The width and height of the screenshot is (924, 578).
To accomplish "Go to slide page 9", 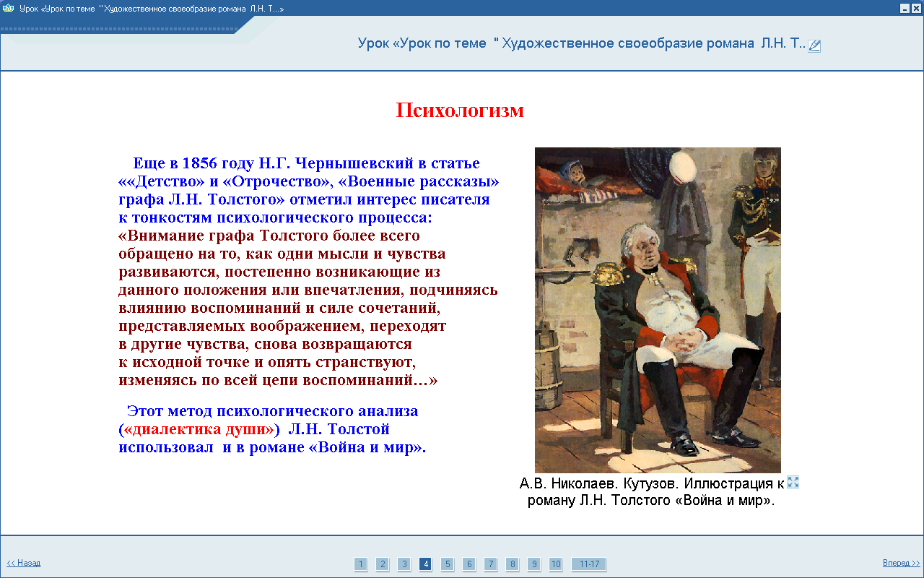I will [534, 564].
